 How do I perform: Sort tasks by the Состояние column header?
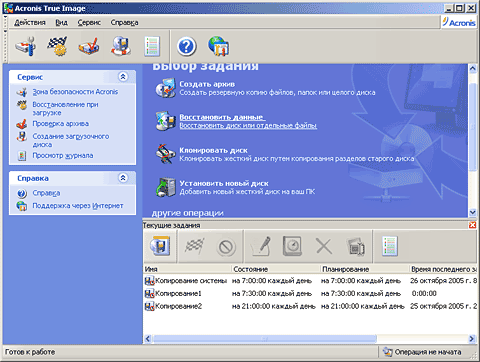276,269
